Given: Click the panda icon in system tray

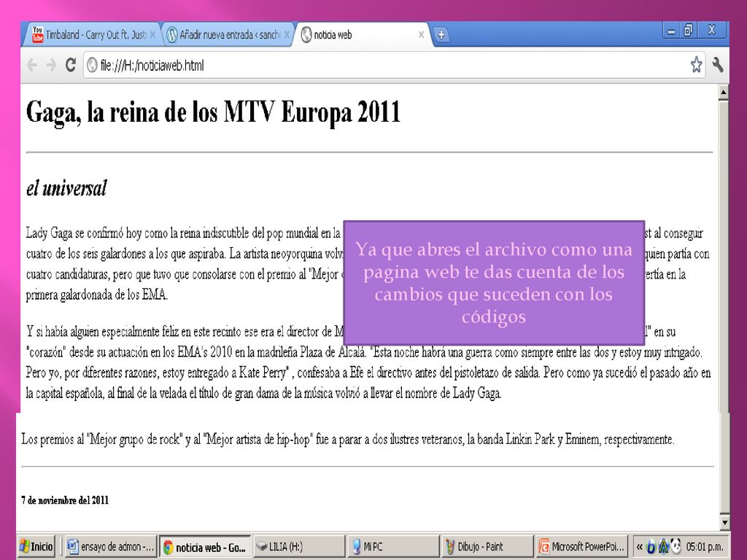Looking at the screenshot, I should pos(675,547).
